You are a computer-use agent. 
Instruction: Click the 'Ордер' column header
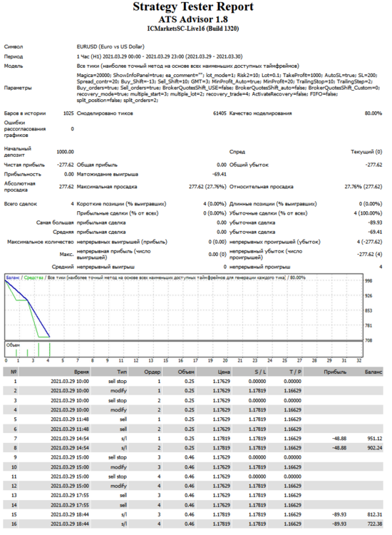(x=152, y=372)
